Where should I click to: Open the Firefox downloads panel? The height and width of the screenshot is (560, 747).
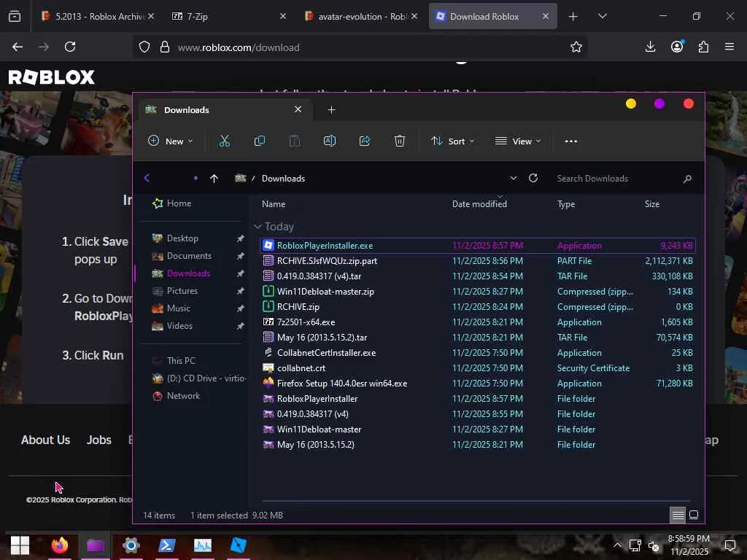pos(650,47)
